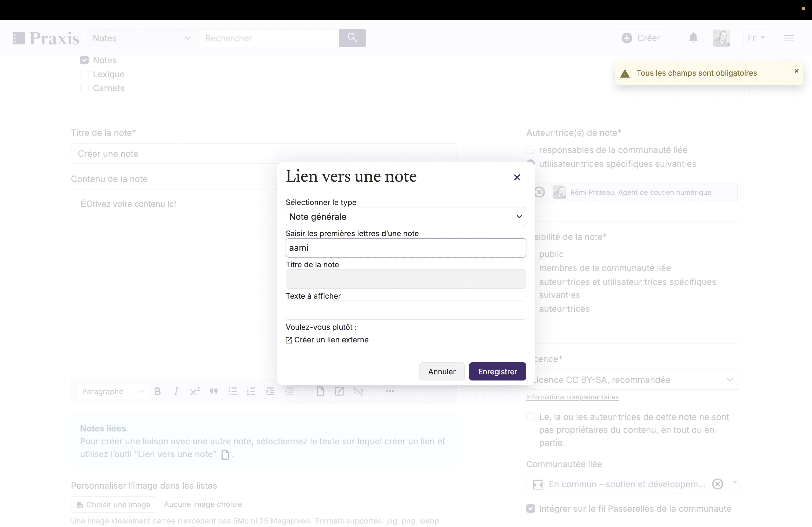
Task: Open Informations complémentaires link
Action: click(x=572, y=397)
